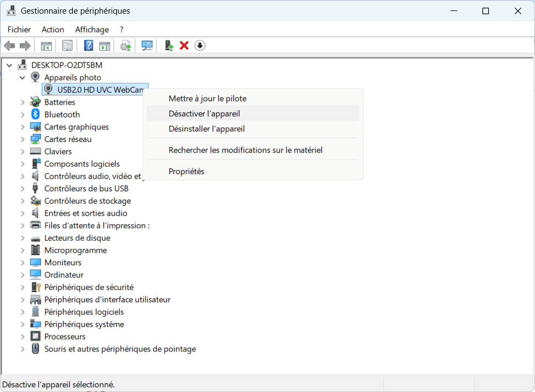This screenshot has height=392, width=535.
Task: Click the Périphériques de sécurité key icon
Action: (36, 287)
